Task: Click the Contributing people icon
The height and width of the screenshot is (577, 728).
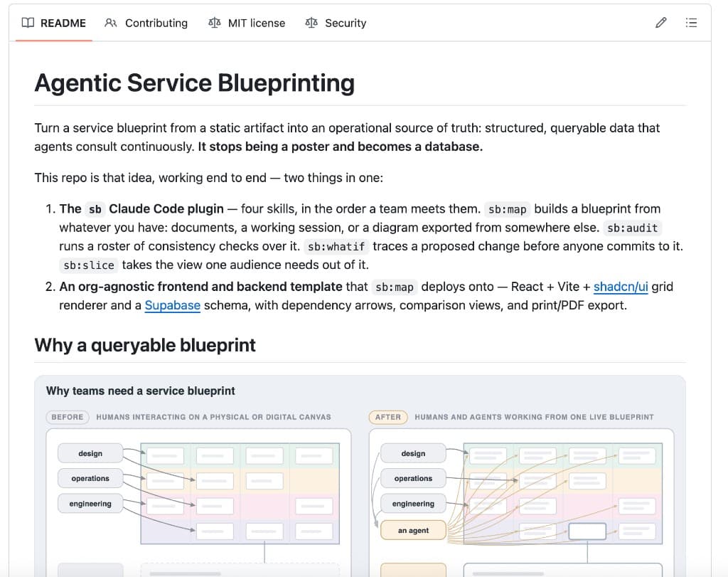Action: click(x=110, y=23)
